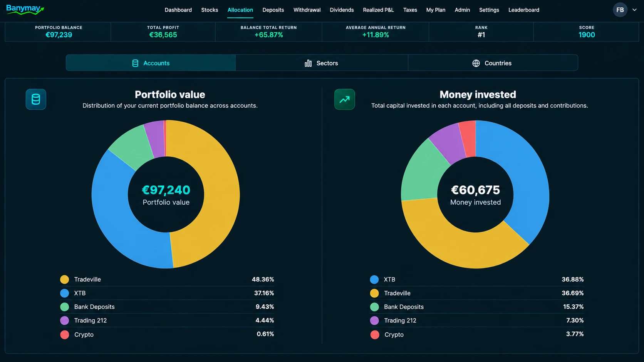Viewport: 644px width, 362px height.
Task: Open the Deposits page
Action: (x=273, y=10)
